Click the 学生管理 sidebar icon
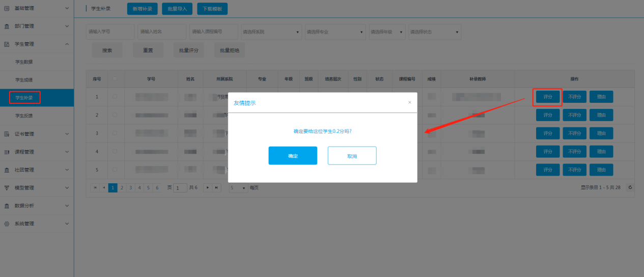This screenshot has height=277, width=644. pyautogui.click(x=7, y=44)
